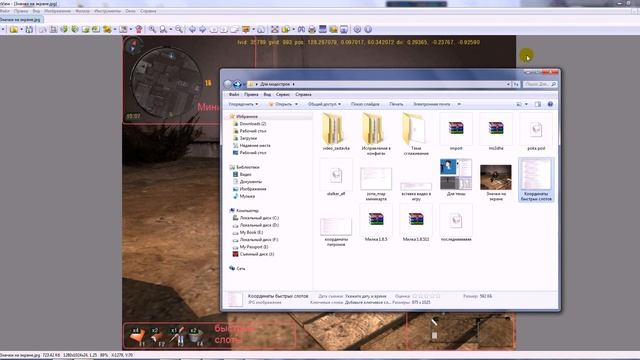Expand the view options arrow in Explorer

tap(526, 104)
